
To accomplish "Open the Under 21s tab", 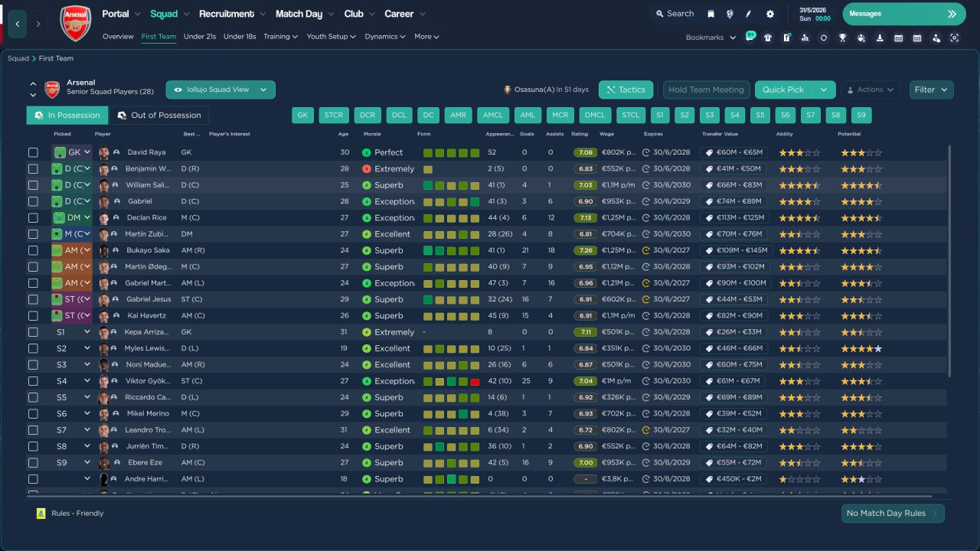I will [x=200, y=36].
